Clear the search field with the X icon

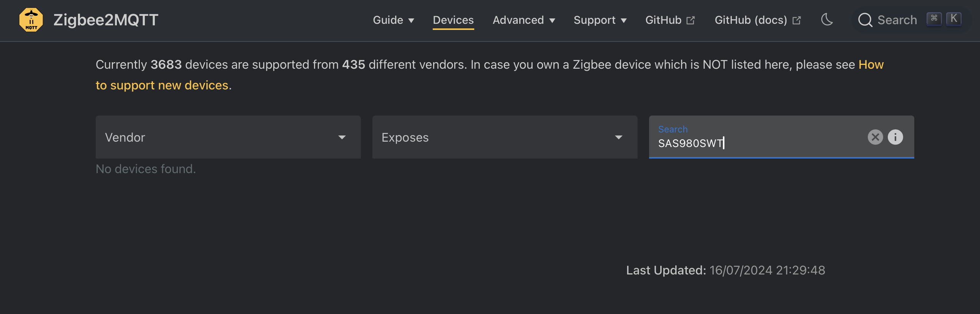[x=875, y=137]
